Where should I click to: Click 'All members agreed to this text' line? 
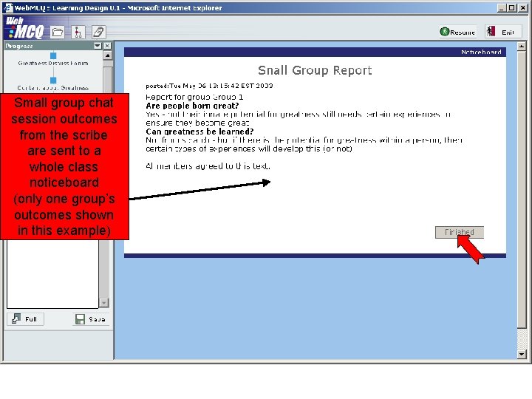pos(208,166)
